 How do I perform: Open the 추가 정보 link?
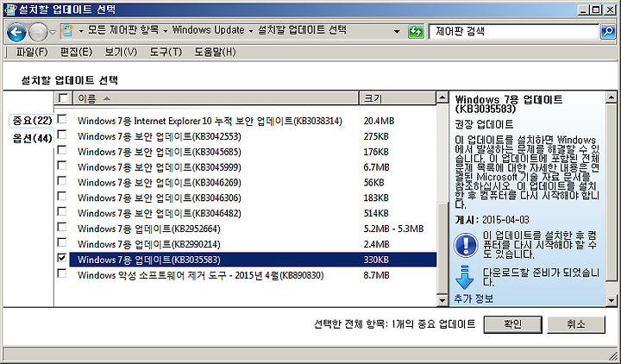(474, 298)
